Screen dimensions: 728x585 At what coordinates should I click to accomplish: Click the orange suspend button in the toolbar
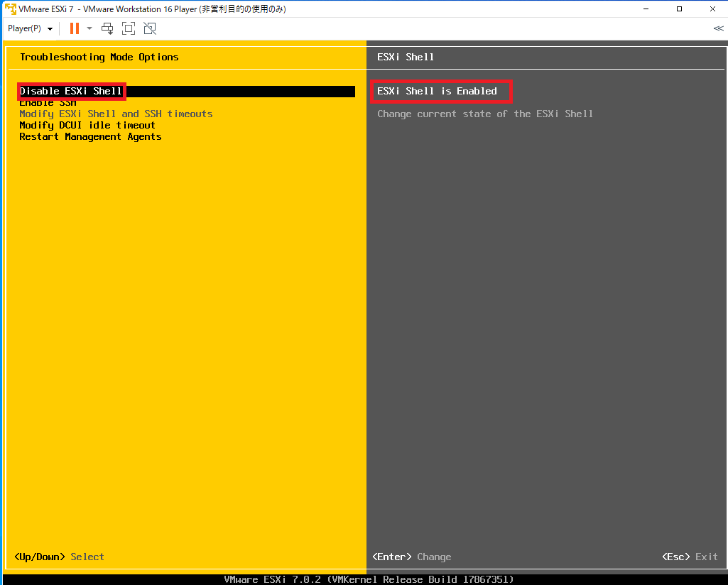click(75, 28)
